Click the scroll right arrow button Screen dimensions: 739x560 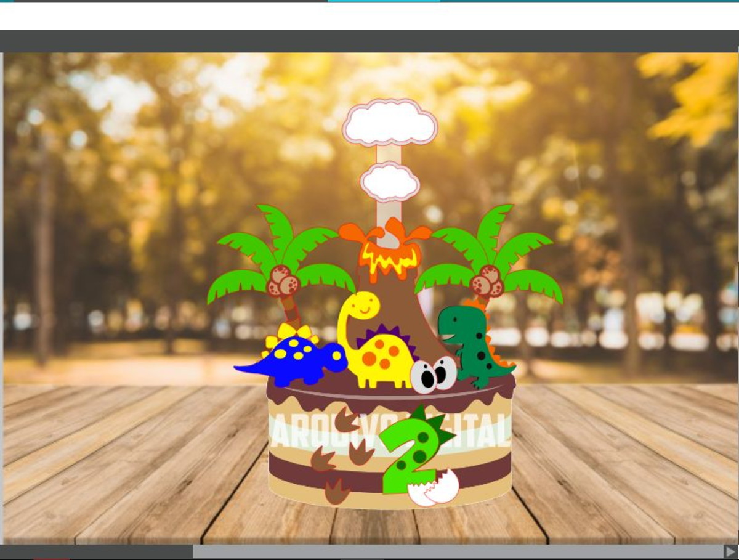[x=730, y=551]
